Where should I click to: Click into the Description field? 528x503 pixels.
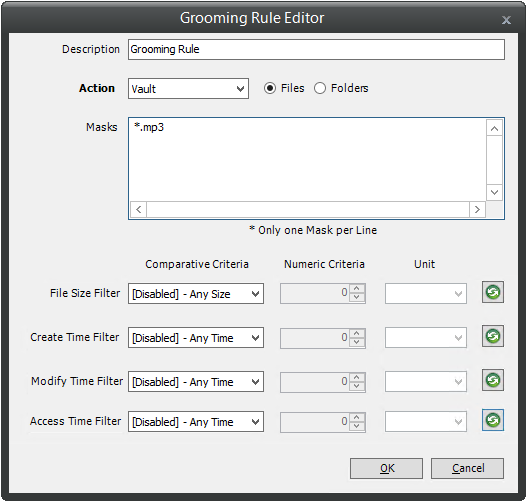[316, 49]
